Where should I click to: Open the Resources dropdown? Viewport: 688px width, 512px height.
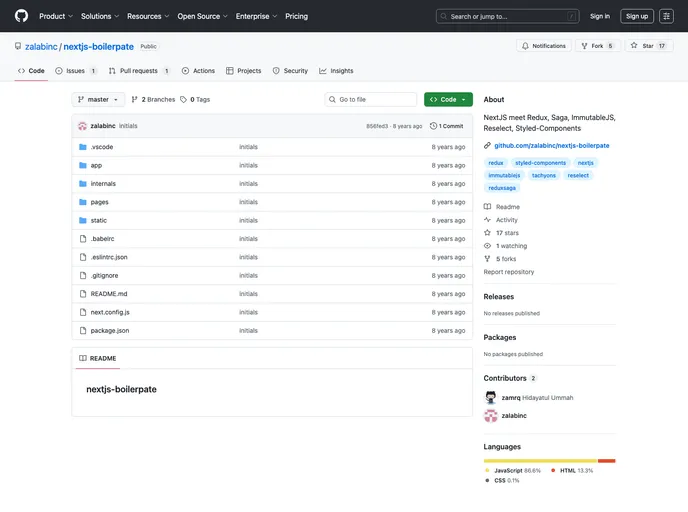[148, 16]
